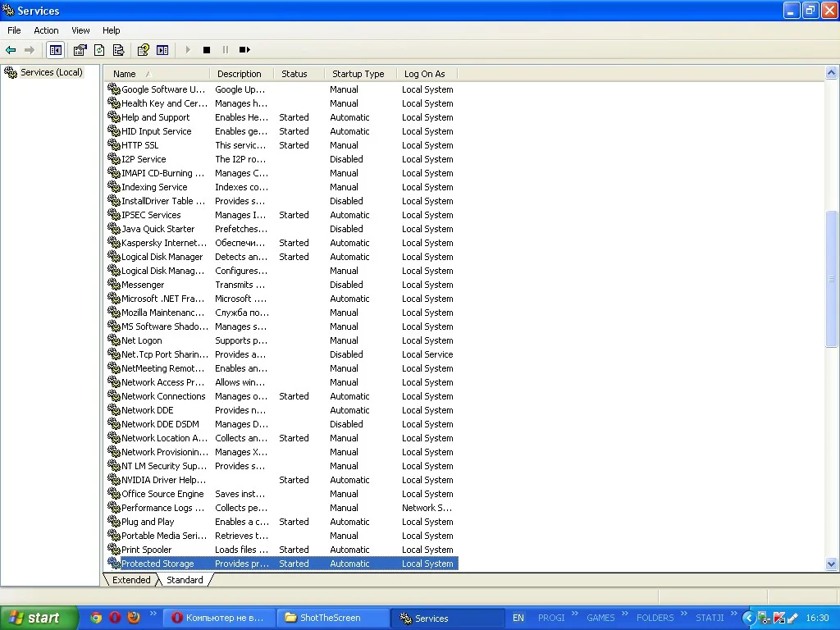Click the Restart Service toolbar icon
This screenshot has height=630, width=840.
pyautogui.click(x=244, y=50)
